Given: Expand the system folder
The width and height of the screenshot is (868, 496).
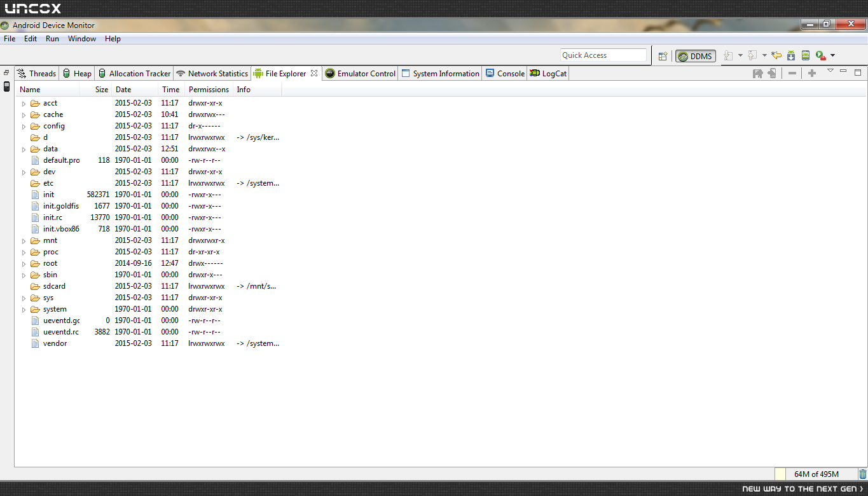Looking at the screenshot, I should (x=24, y=309).
